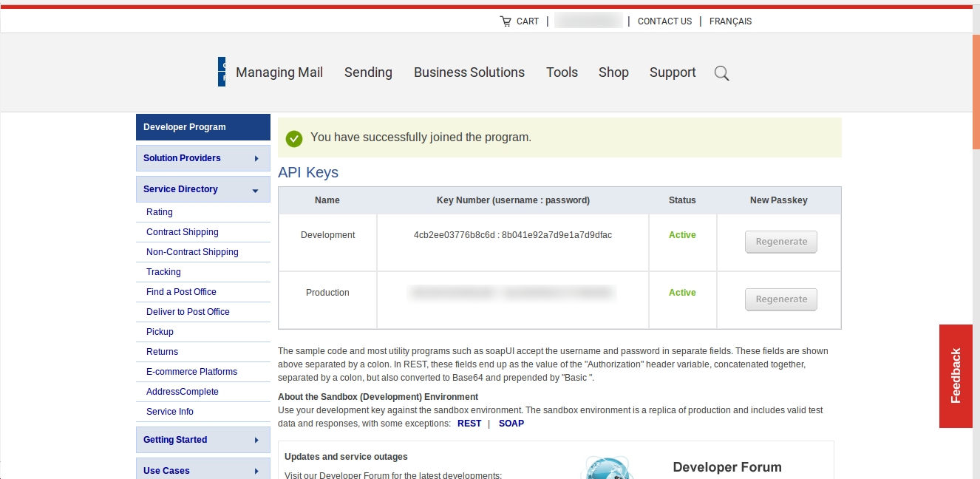Click the green success checkmark icon
The image size is (980, 479).
coord(294,138)
